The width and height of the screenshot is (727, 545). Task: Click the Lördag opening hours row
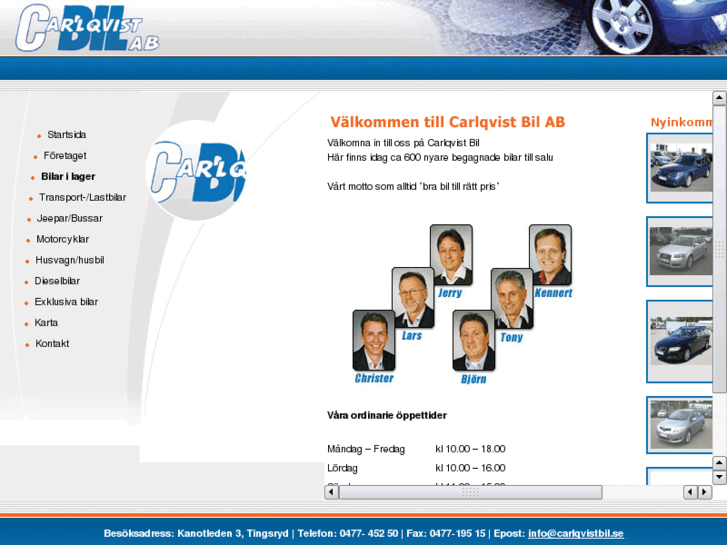coord(416,468)
